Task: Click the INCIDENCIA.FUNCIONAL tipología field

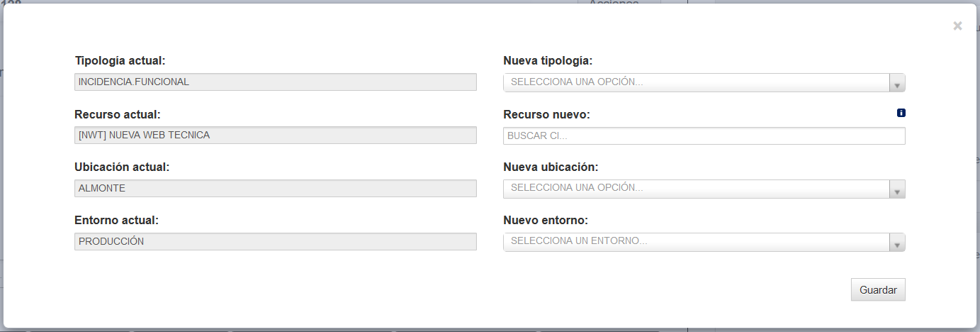Action: click(276, 82)
